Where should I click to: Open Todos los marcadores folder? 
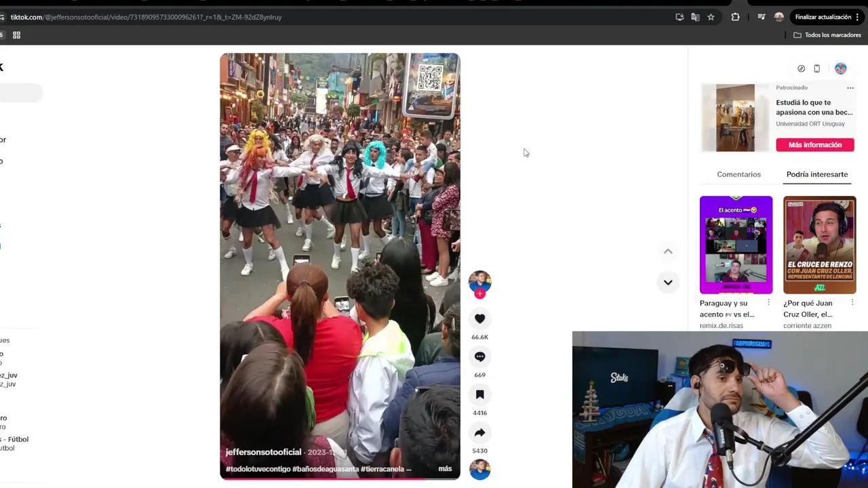(x=827, y=35)
